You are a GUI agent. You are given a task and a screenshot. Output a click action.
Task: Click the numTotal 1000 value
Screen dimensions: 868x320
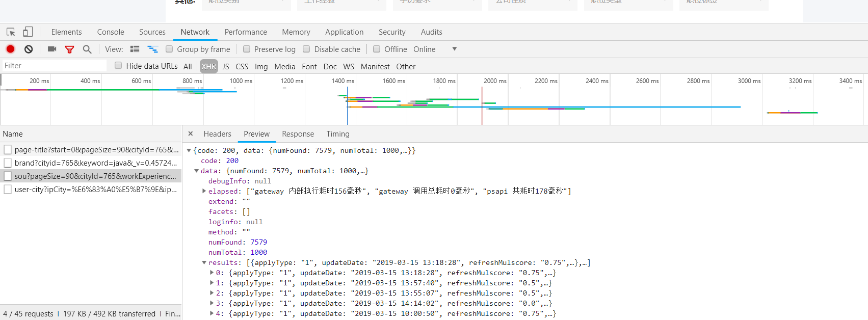tap(258, 252)
